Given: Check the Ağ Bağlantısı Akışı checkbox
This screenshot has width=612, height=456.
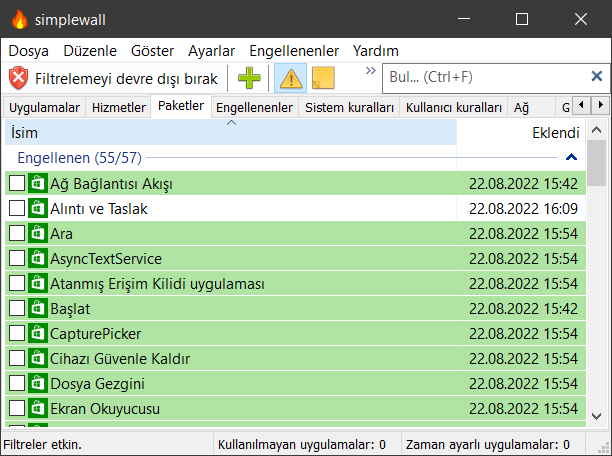Looking at the screenshot, I should click(x=17, y=183).
